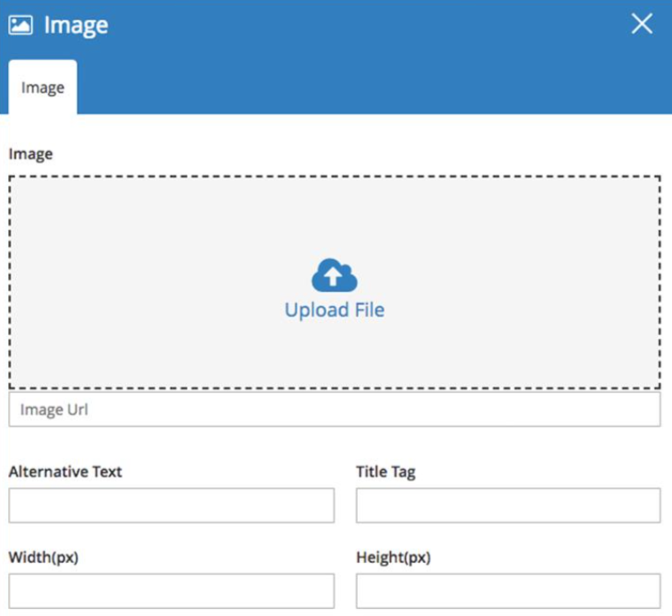672x616 pixels.
Task: Click the Upload File link text
Action: click(x=335, y=310)
